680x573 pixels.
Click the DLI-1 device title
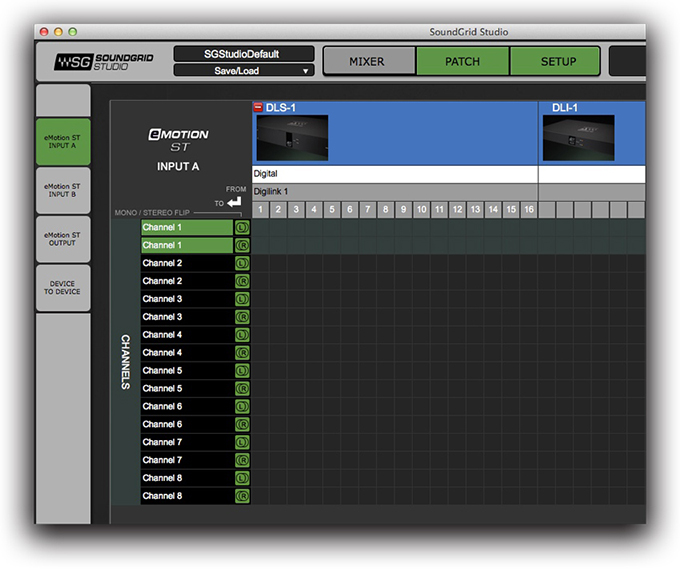point(564,108)
